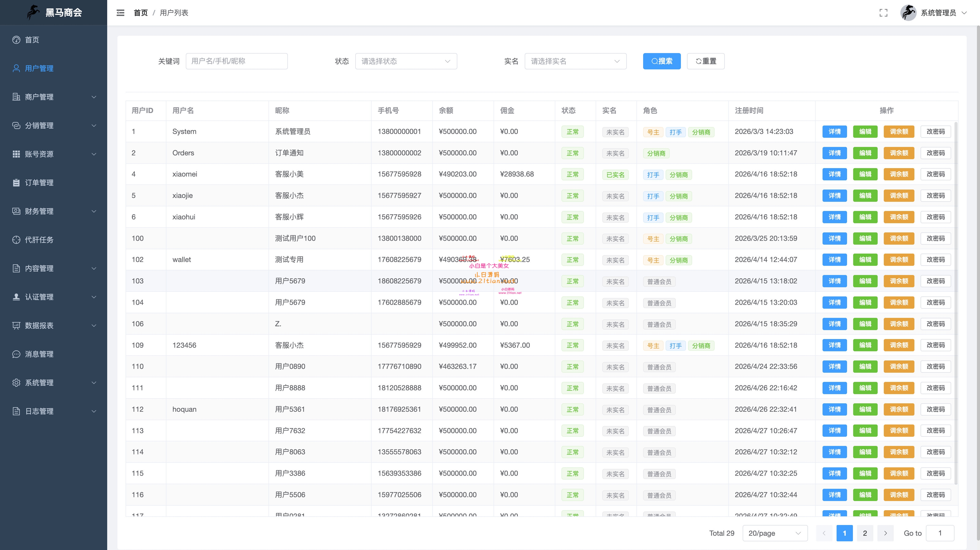The image size is (980, 550).
Task: Click the 系统管理 gear icon
Action: click(x=16, y=382)
